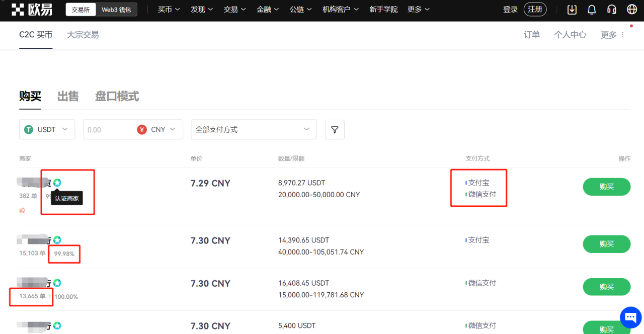The image size is (644, 334).
Task: Click the 注册 register button
Action: click(535, 10)
